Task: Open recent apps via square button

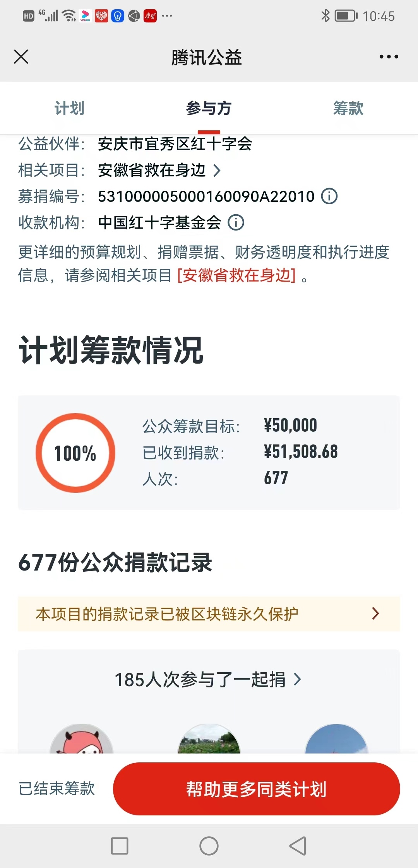Action: [x=120, y=846]
